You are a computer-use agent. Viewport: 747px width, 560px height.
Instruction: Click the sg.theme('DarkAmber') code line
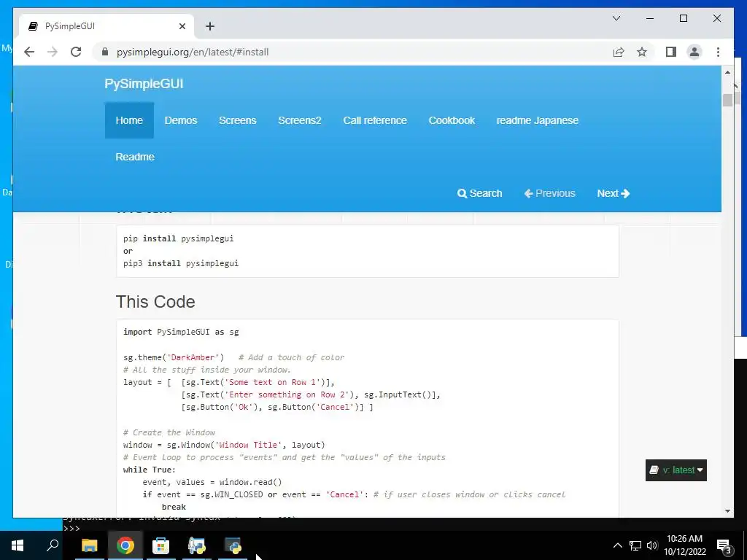(174, 357)
